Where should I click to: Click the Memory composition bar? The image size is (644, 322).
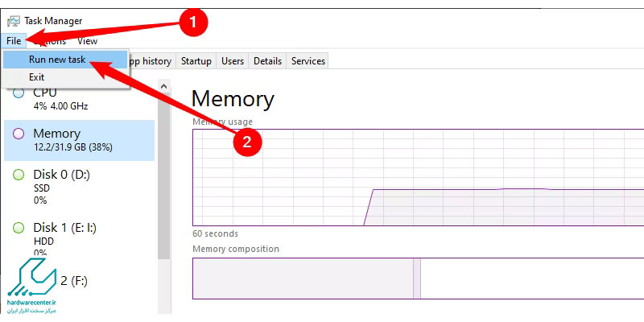418,279
